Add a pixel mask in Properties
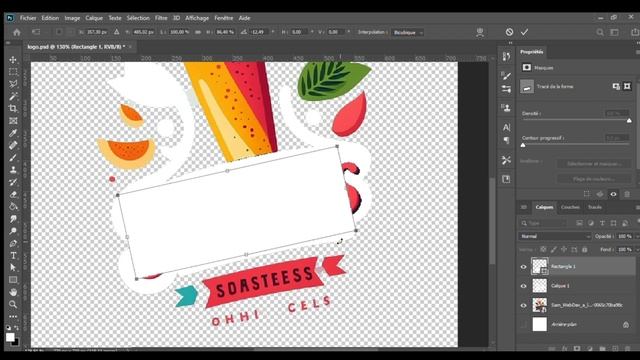Image resolution: width=640 pixels, height=360 pixels. pos(616,86)
